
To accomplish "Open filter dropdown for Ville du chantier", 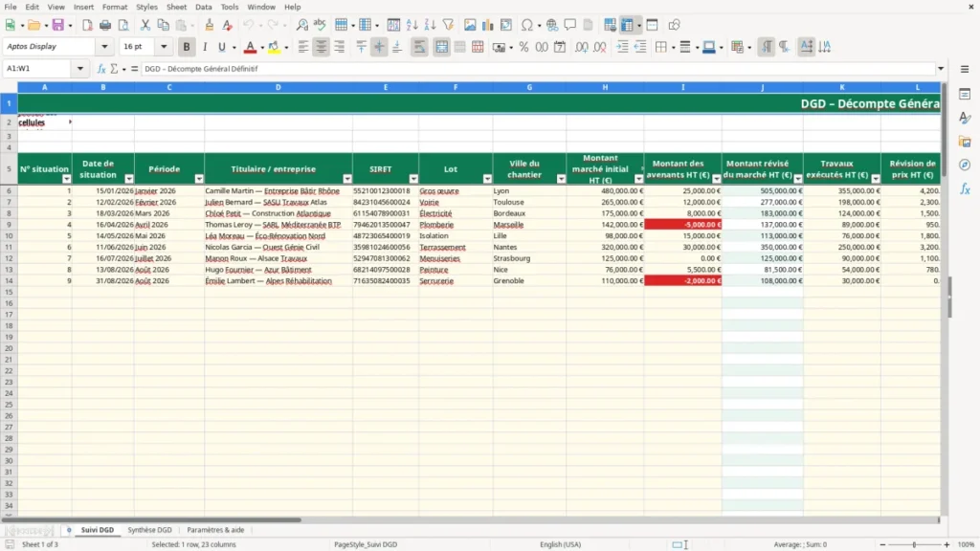I will click(x=561, y=179).
